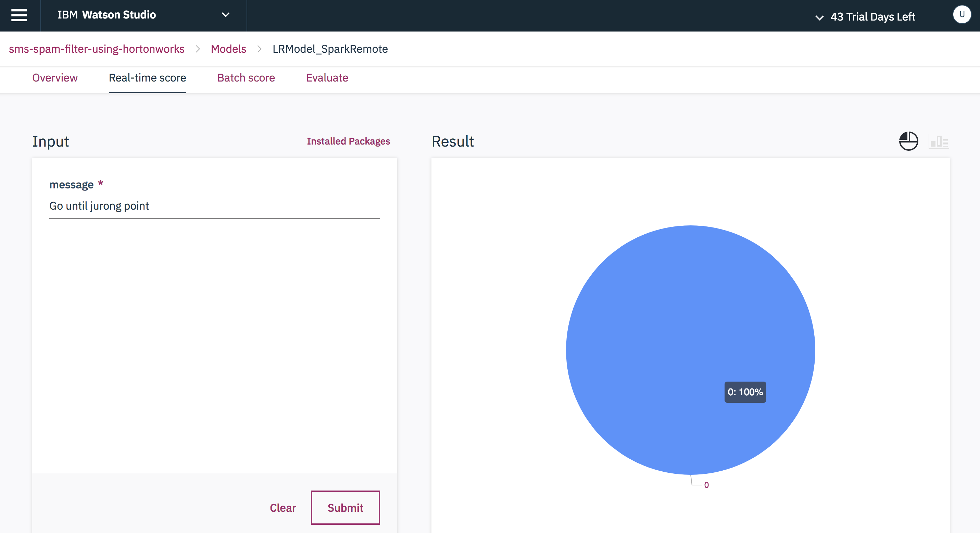
Task: Expand the IBM Watson Studio dropdown
Action: pyautogui.click(x=226, y=15)
